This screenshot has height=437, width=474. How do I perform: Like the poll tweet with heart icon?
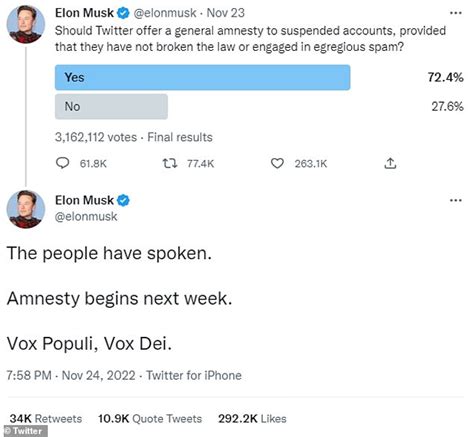click(277, 163)
